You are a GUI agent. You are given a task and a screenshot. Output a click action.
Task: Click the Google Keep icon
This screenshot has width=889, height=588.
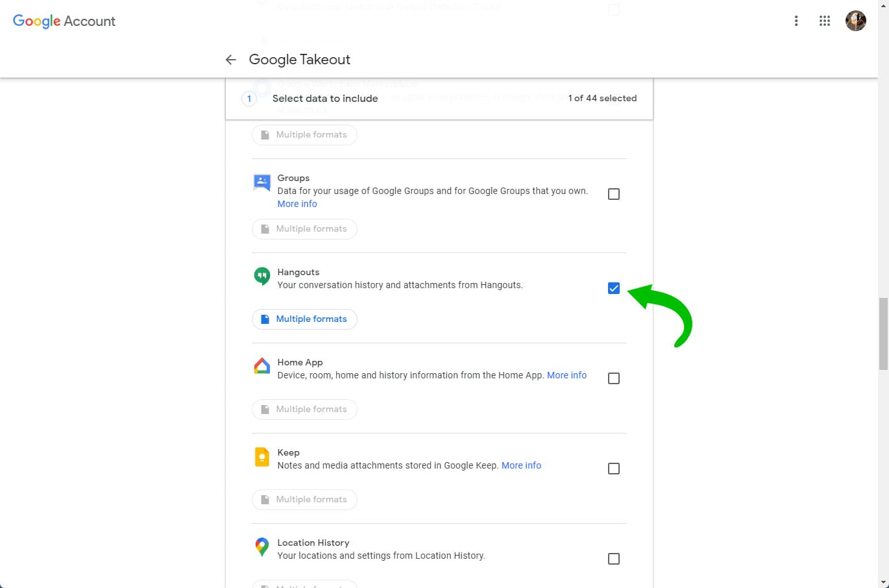[x=262, y=457]
